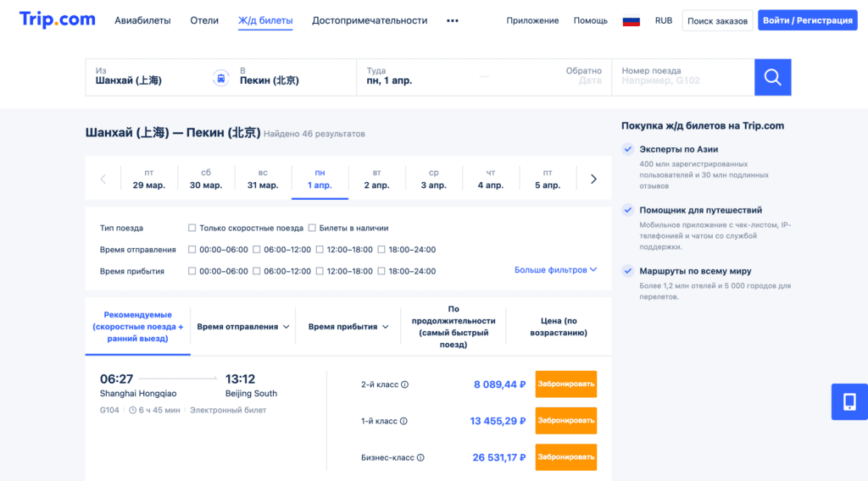Show later dates with right arrow
Image resolution: width=868 pixels, height=481 pixels.
(x=593, y=180)
